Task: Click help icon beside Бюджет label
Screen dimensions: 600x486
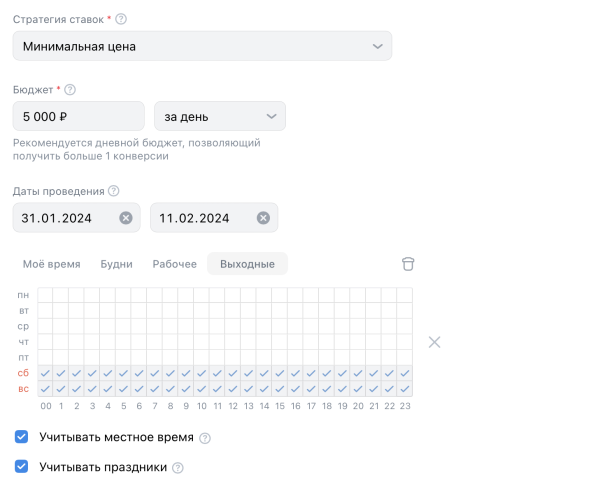Action: 70,89
